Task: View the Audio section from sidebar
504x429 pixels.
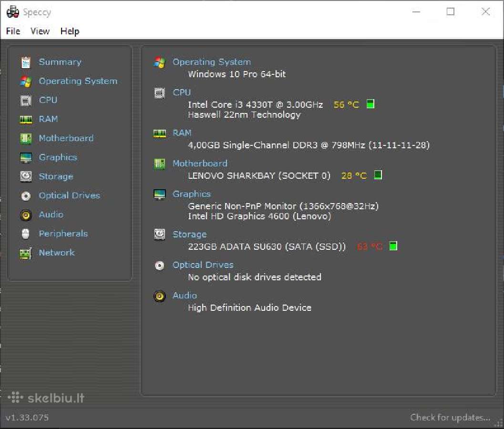Action: (51, 214)
